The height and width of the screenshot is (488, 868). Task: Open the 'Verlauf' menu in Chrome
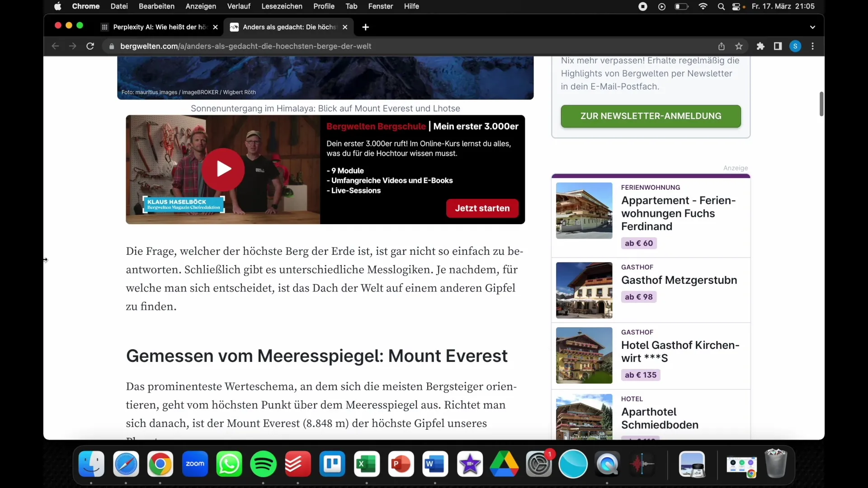(x=238, y=6)
